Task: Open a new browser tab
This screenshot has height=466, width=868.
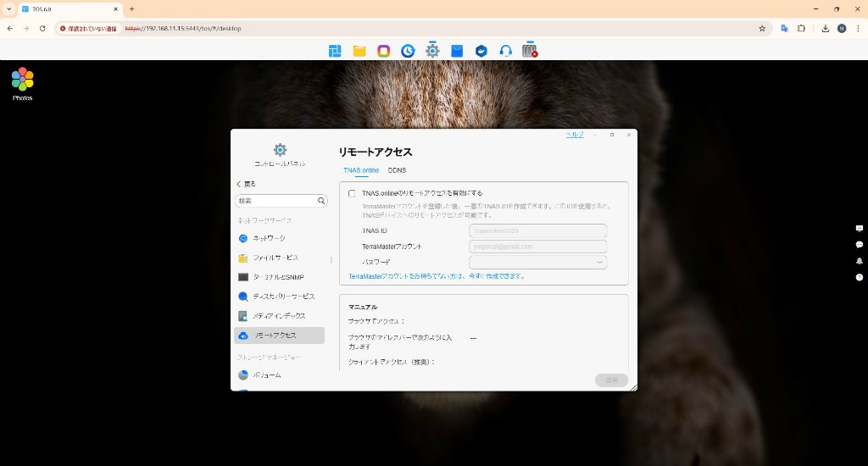Action: (131, 8)
